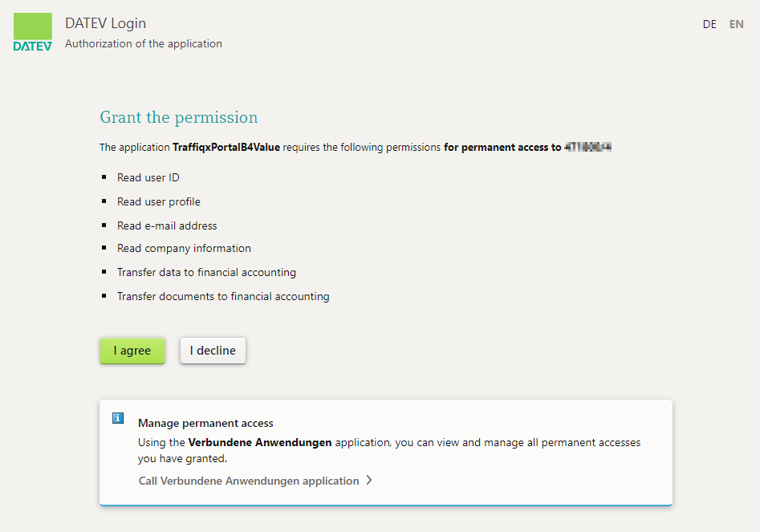The image size is (760, 532).
Task: Click the blurred account identifier
Action: point(589,148)
